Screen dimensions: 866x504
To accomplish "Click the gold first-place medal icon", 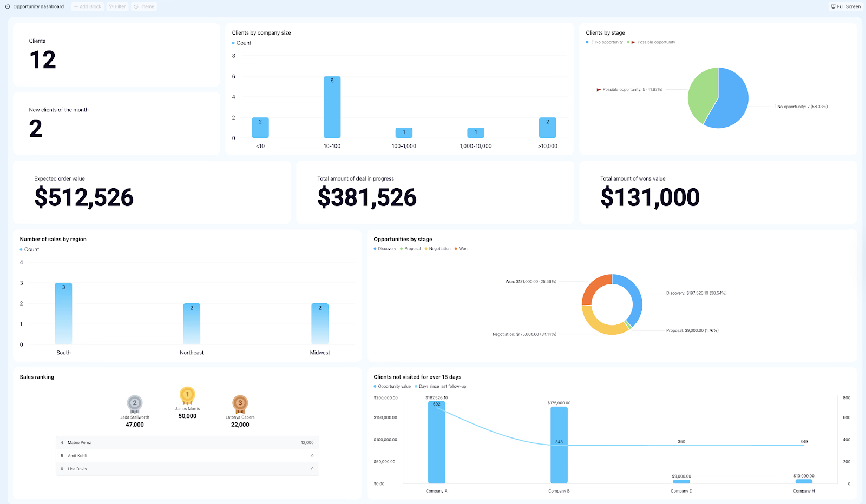I will (187, 395).
